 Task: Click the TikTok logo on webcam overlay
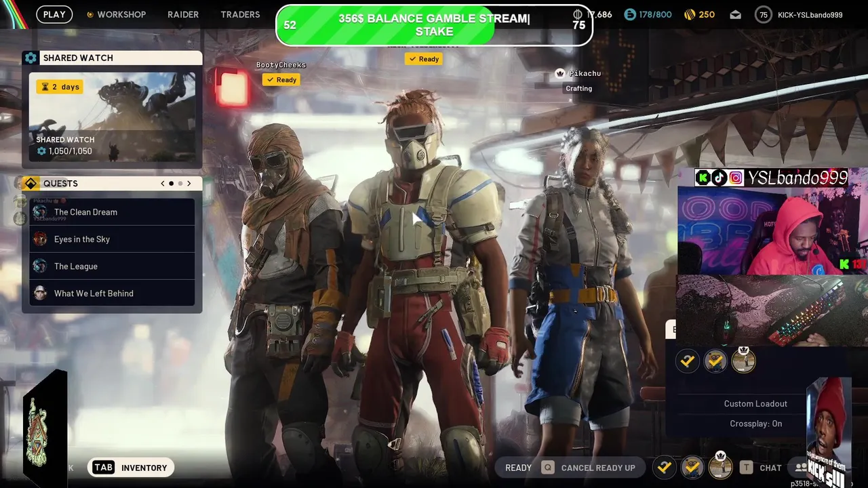pyautogui.click(x=719, y=178)
